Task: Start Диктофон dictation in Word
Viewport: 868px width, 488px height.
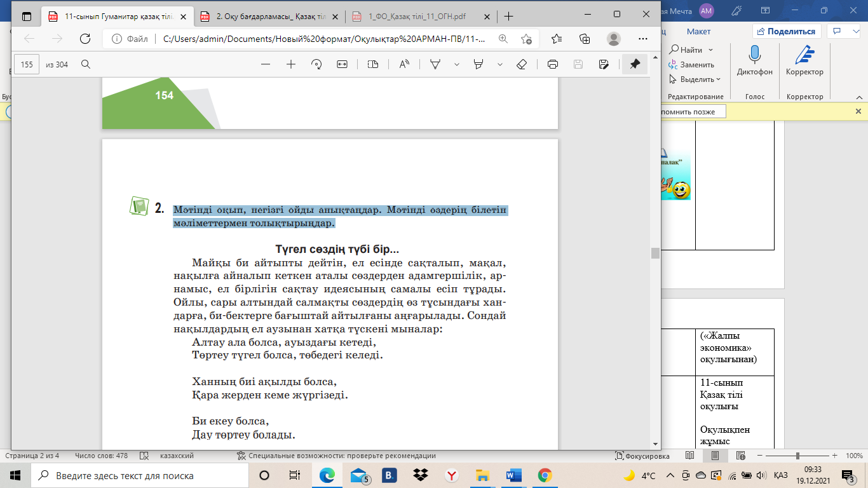Action: coord(755,60)
